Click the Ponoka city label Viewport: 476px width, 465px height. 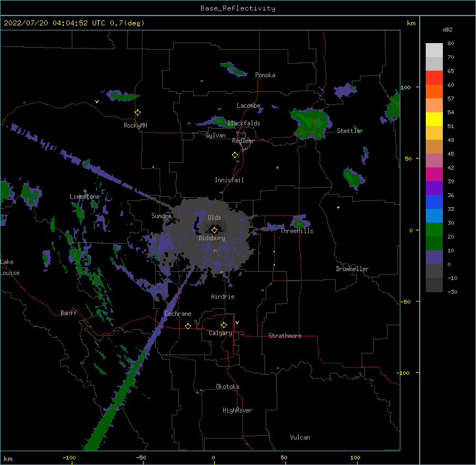tap(265, 75)
